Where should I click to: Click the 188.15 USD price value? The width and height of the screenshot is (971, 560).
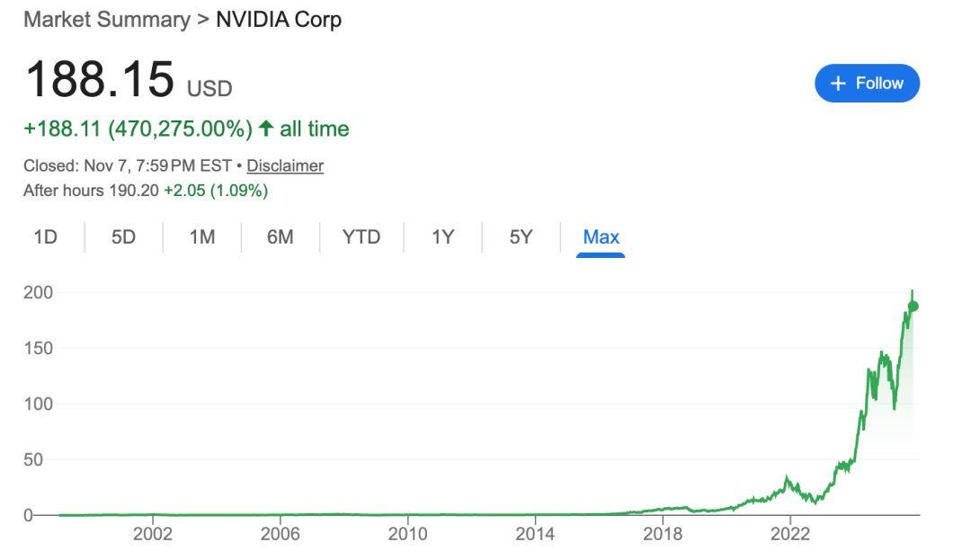100,80
